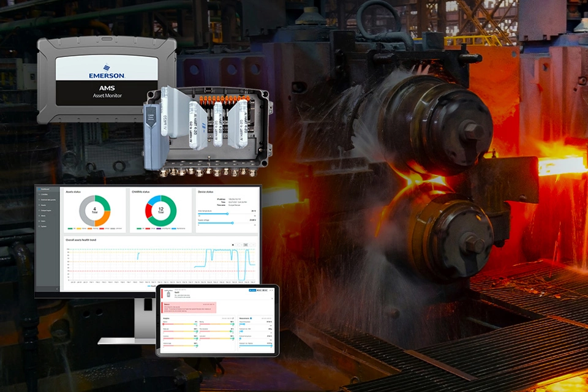Select highlighted time range button on health trend
Screen dimensions: 588x392
pos(246,244)
